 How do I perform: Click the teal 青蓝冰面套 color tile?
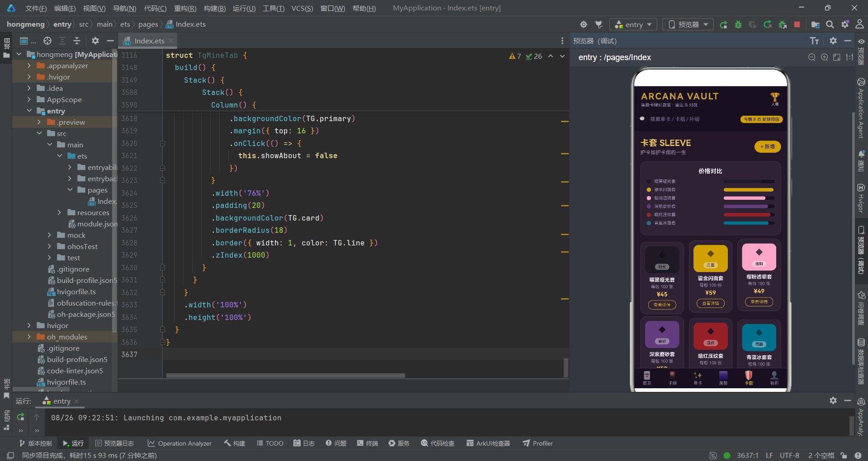click(759, 338)
